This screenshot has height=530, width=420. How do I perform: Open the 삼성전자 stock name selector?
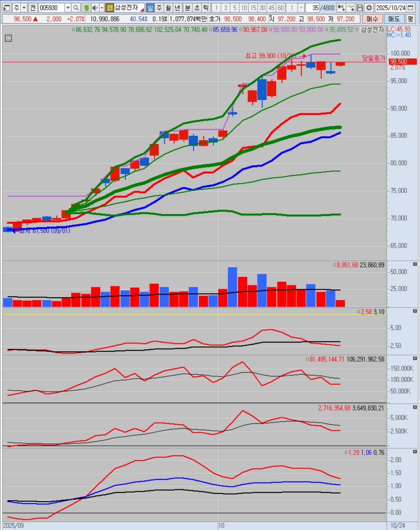(129, 8)
